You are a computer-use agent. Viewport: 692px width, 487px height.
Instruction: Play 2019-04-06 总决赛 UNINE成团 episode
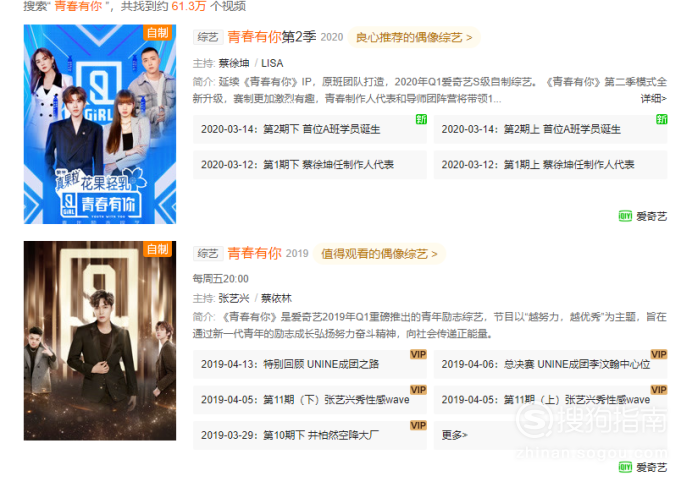coord(550,364)
